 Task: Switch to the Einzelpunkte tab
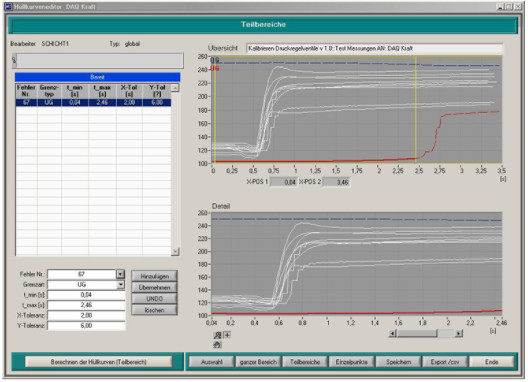tap(352, 362)
